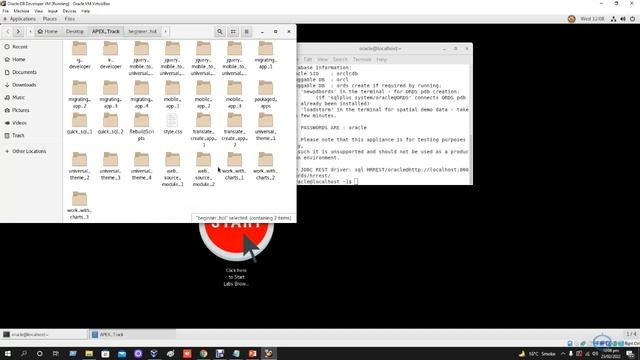
Task: Select the universal_theme_4 folder
Action: tap(141, 166)
